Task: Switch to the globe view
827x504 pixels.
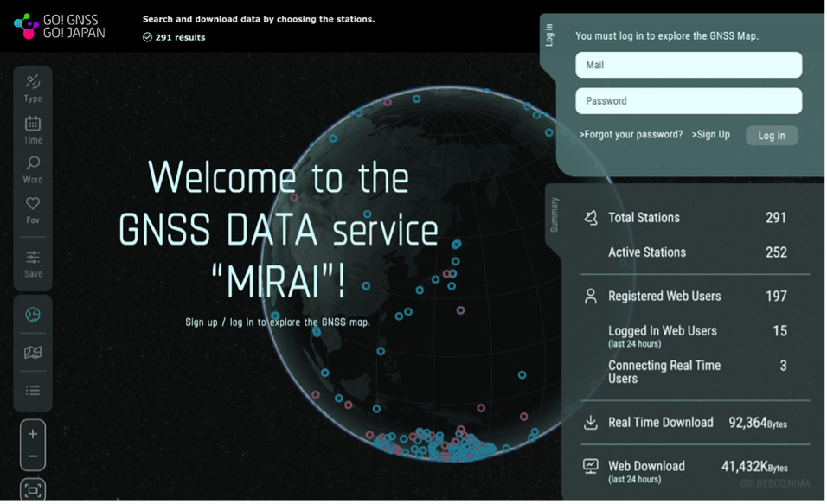Action: pos(33,315)
